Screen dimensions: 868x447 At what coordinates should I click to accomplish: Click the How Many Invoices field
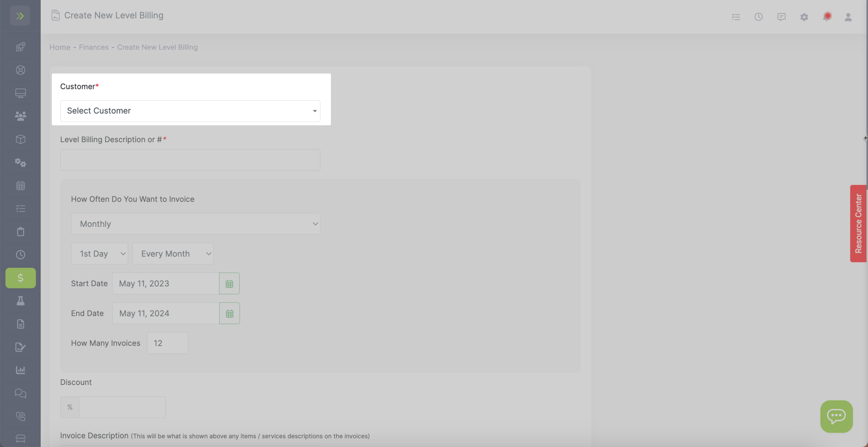pyautogui.click(x=167, y=343)
